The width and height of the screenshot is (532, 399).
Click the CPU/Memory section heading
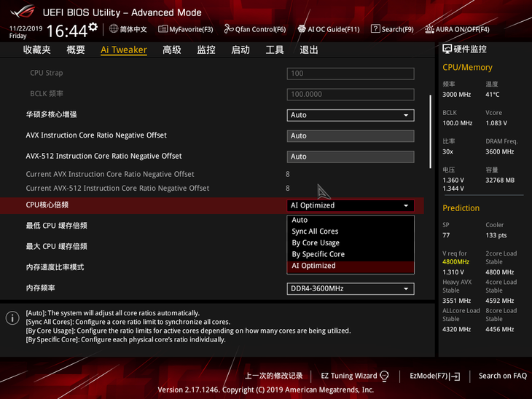[467, 67]
